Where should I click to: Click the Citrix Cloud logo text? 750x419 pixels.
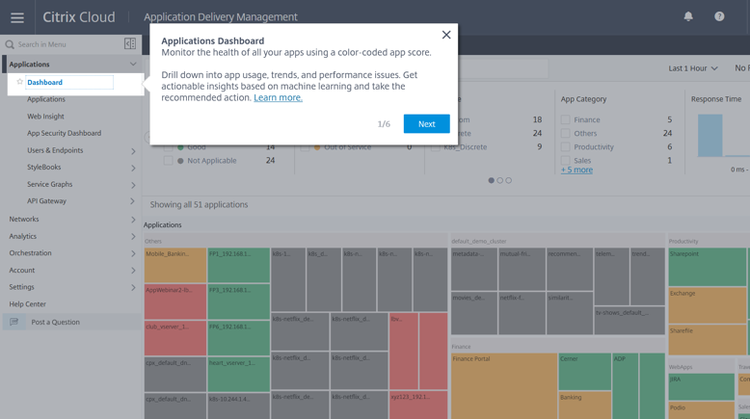pos(79,17)
